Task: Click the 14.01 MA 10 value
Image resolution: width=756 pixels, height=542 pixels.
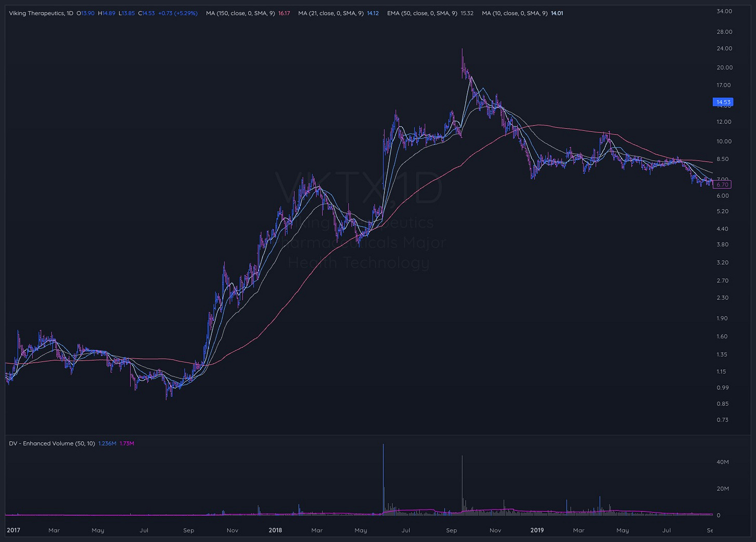Action: coord(557,13)
